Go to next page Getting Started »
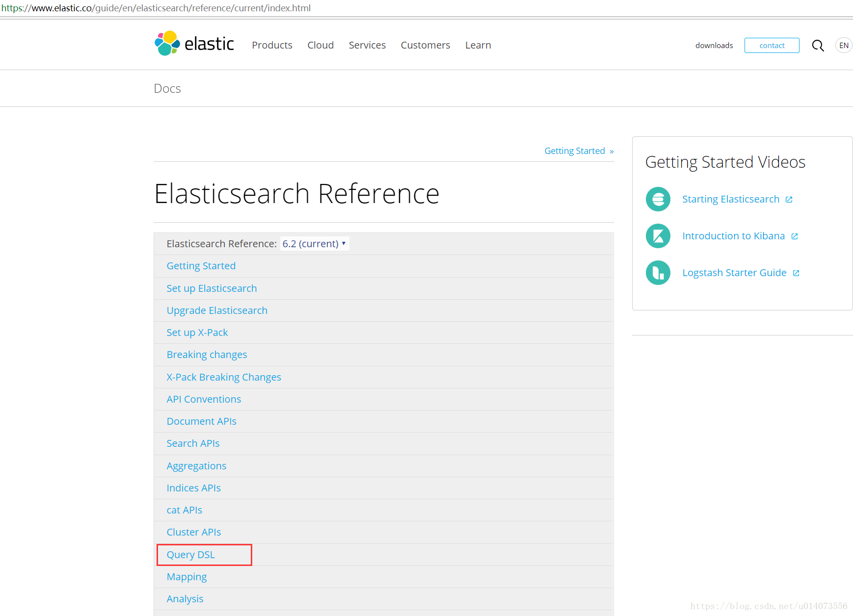 click(x=579, y=151)
